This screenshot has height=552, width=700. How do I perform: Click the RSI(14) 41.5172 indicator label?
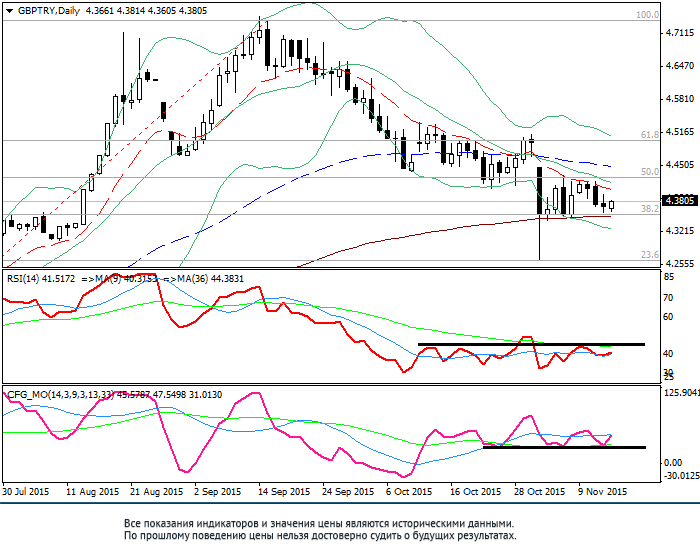(41, 279)
